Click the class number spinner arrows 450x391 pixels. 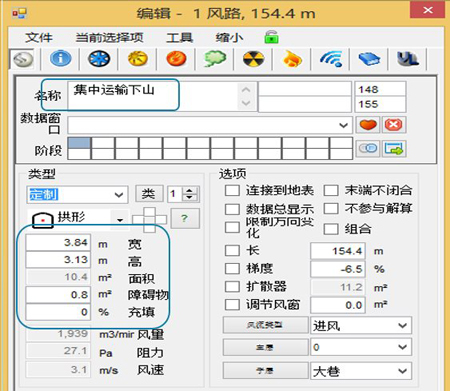[x=190, y=194]
